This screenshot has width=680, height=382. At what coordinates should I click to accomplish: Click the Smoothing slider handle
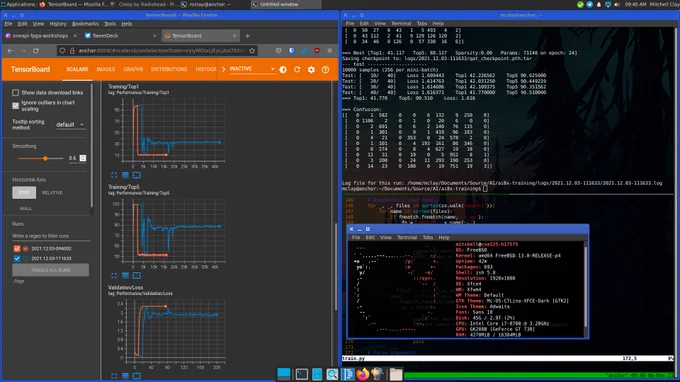pyautogui.click(x=45, y=158)
